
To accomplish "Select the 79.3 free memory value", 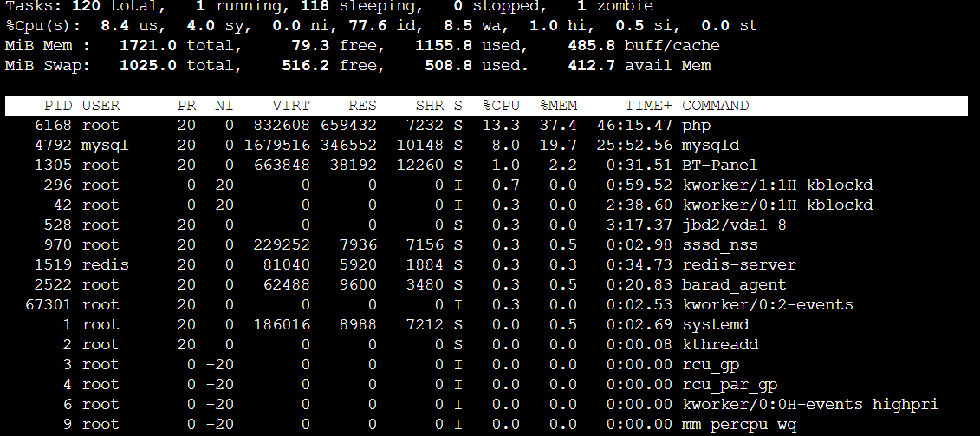I will pos(310,46).
